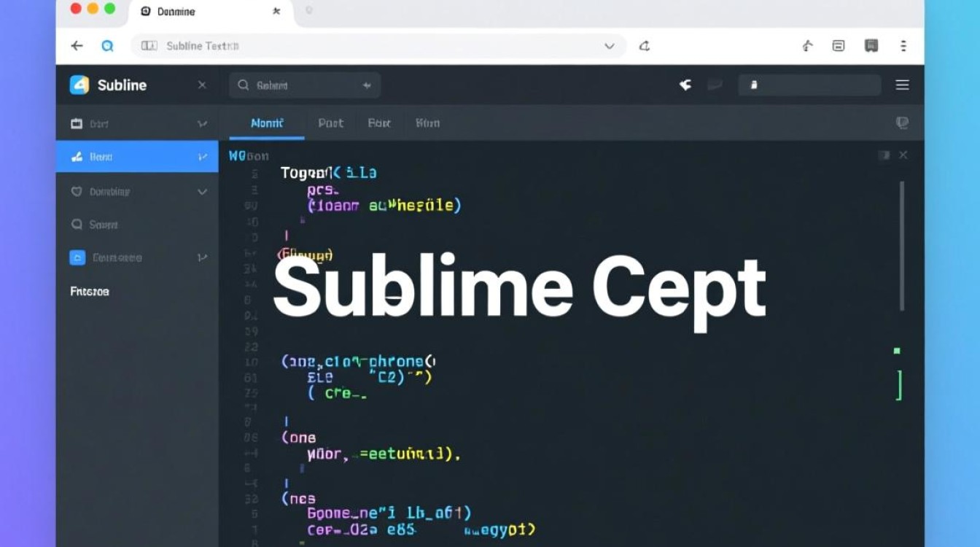This screenshot has width=980, height=547.
Task: Click the calendar icon in first sidebar row
Action: 77,124
